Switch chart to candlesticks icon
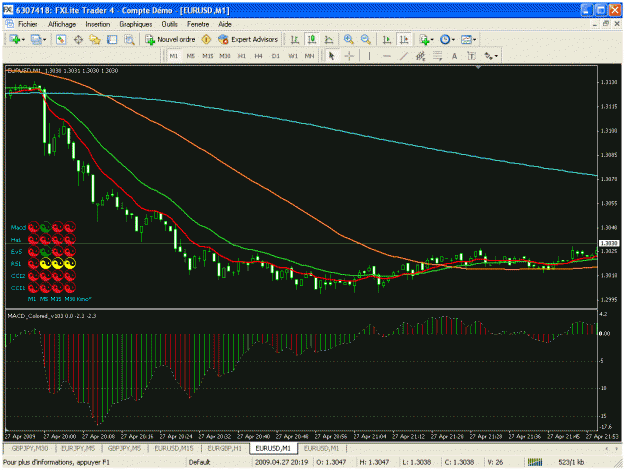This screenshot has width=625, height=470. click(x=312, y=39)
